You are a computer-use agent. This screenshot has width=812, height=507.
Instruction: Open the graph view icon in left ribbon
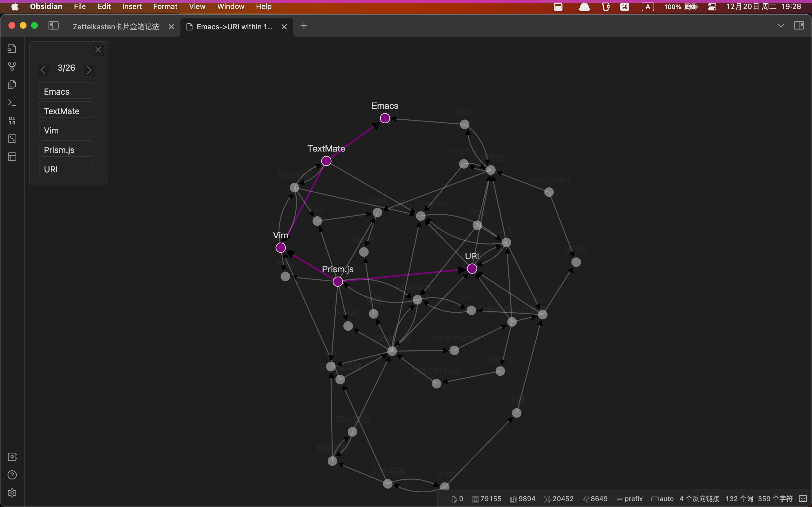[12, 66]
